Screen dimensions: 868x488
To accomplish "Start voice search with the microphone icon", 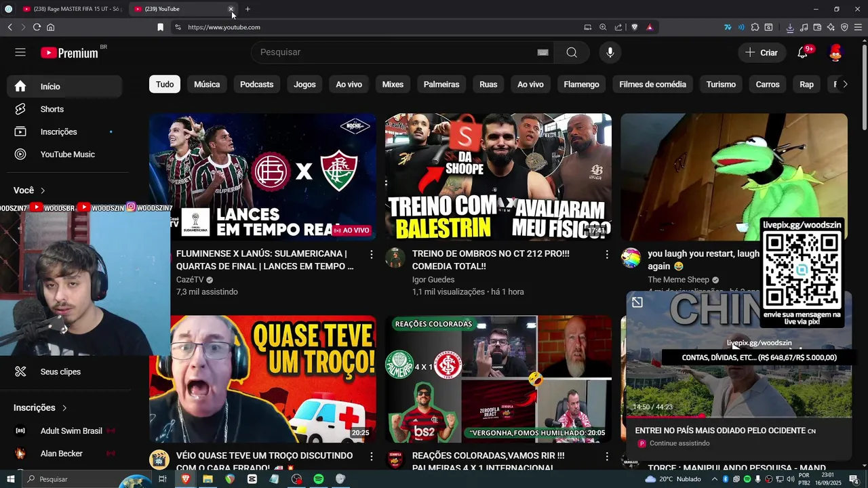I will (x=610, y=52).
